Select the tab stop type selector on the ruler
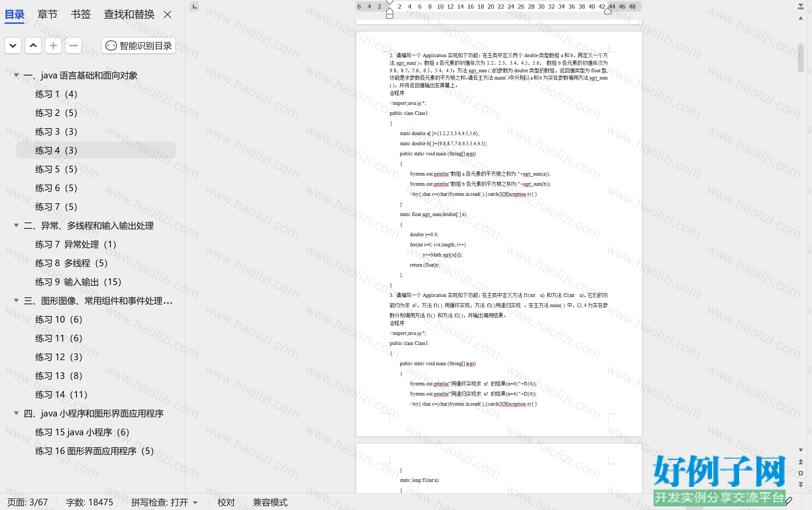Viewport: 812px width, 510px height. (194, 7)
